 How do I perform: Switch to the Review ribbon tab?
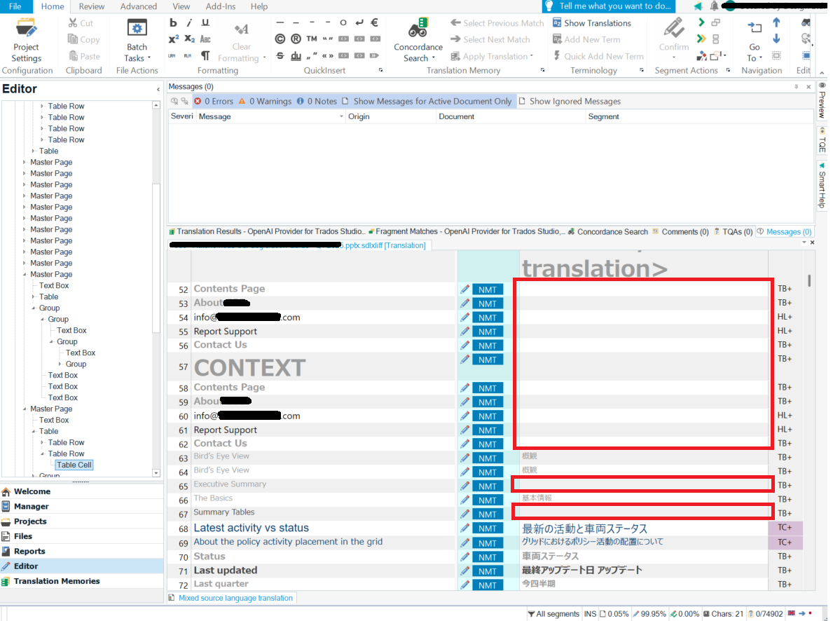click(92, 6)
